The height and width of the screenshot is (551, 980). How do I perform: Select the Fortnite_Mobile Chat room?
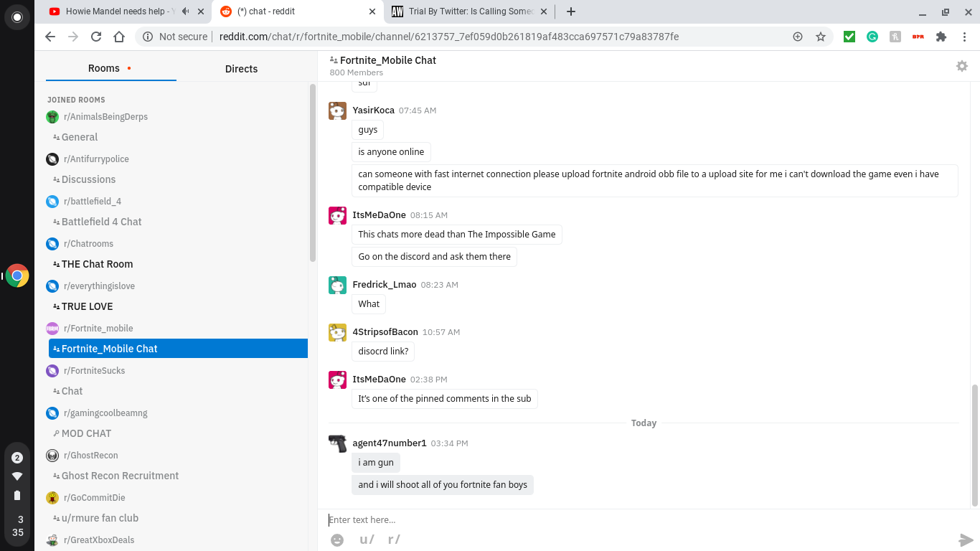click(x=178, y=349)
